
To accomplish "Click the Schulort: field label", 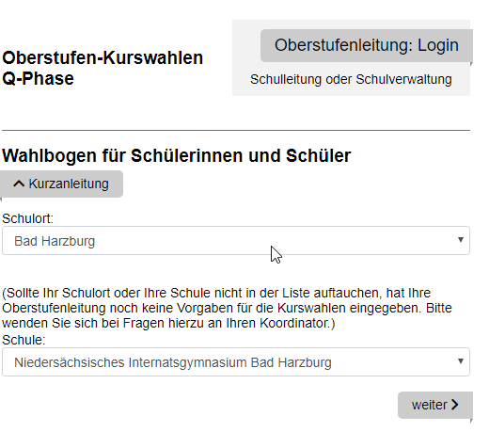I will pyautogui.click(x=28, y=218).
